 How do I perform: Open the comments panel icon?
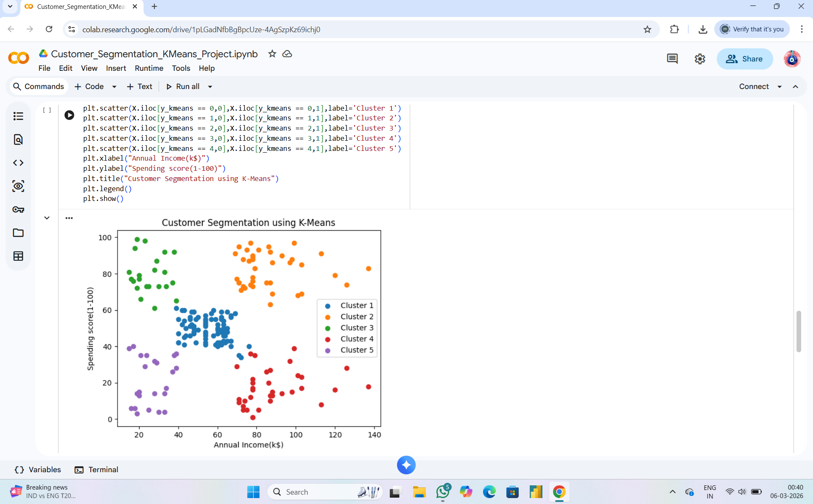[x=672, y=59]
